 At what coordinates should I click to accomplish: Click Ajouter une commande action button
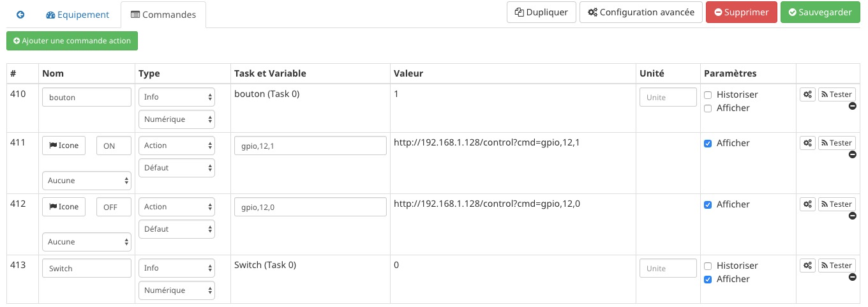click(72, 41)
